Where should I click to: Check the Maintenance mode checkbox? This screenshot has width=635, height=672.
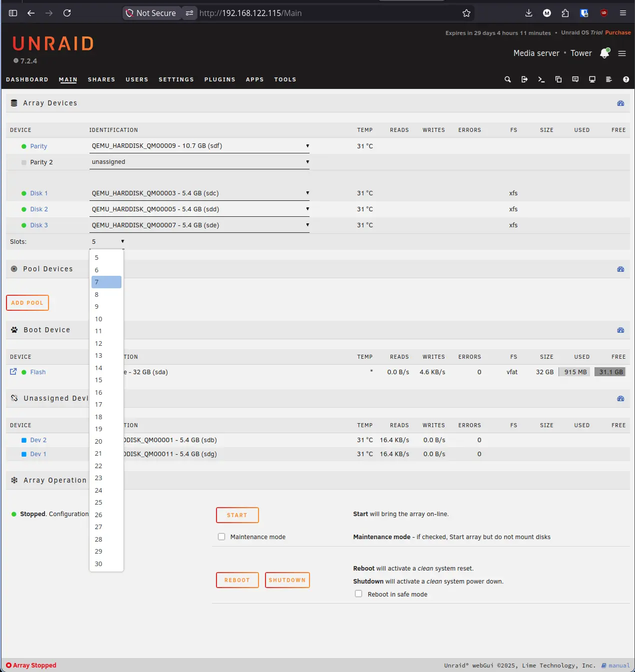[221, 537]
